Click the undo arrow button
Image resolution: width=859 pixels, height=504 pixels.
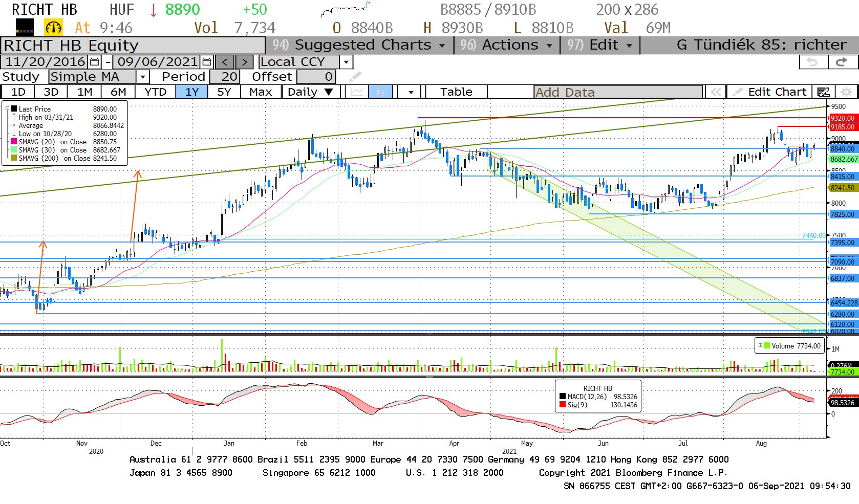pyautogui.click(x=812, y=62)
